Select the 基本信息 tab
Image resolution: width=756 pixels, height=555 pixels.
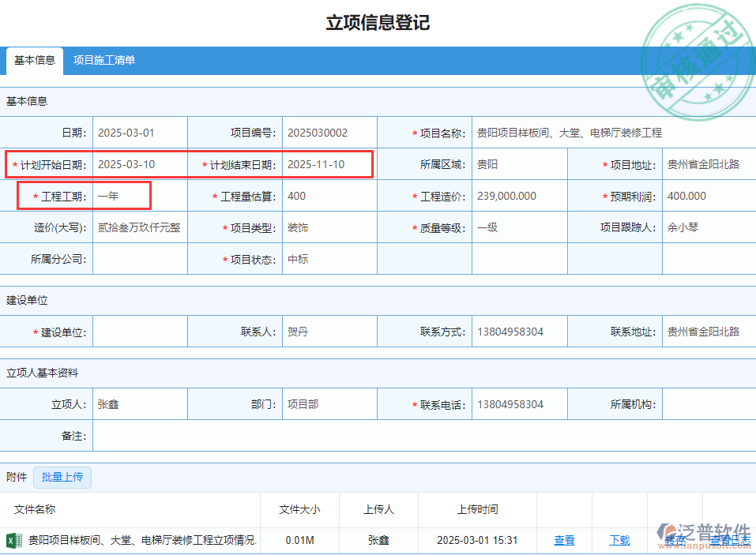tap(34, 60)
